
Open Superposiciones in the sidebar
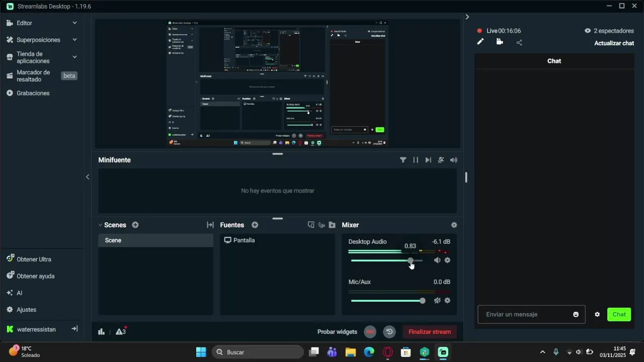pos(38,40)
